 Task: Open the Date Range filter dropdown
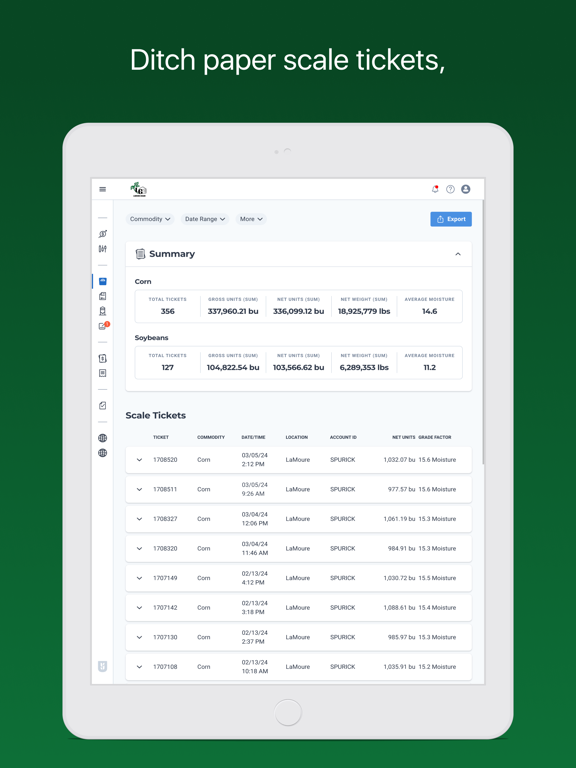point(205,219)
